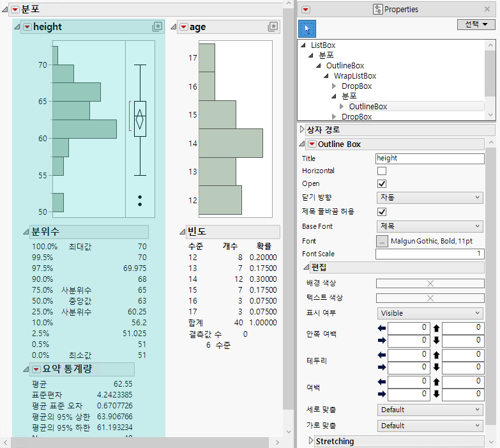Expand the Stretching section
The height and width of the screenshot is (448, 500).
click(x=311, y=441)
